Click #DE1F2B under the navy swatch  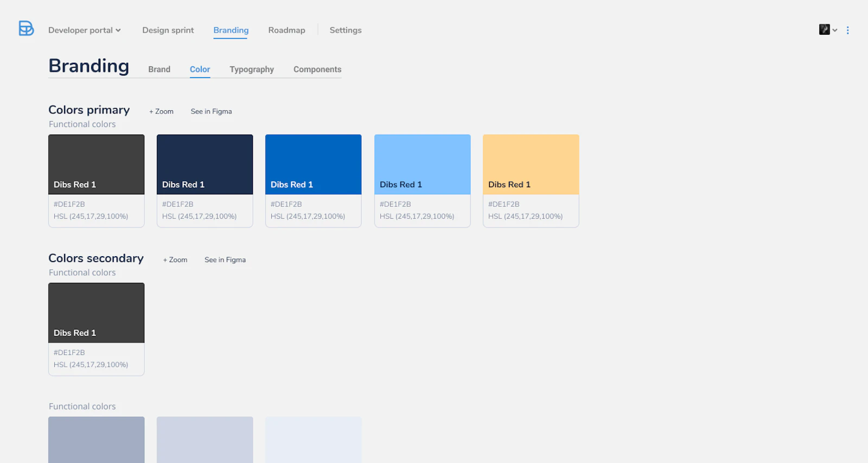pyautogui.click(x=178, y=204)
